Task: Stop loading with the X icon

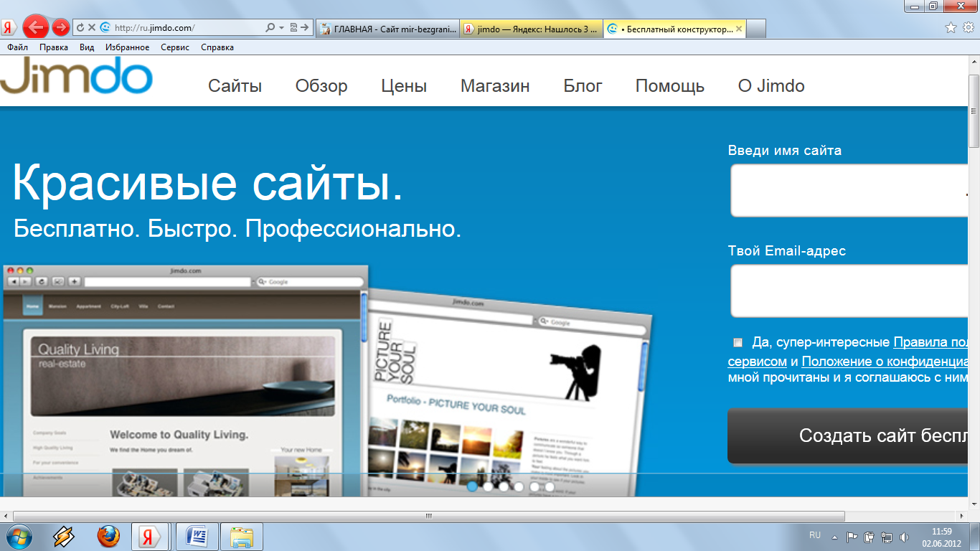Action: (92, 28)
